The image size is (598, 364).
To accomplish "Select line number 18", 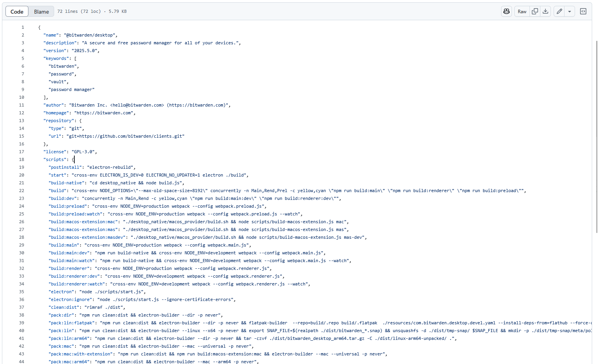I will click(21, 159).
